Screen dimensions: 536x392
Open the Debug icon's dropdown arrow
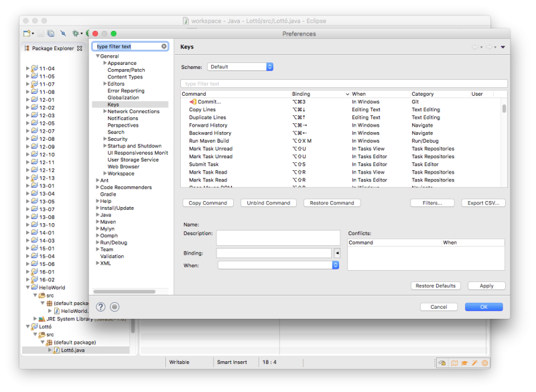tap(82, 34)
